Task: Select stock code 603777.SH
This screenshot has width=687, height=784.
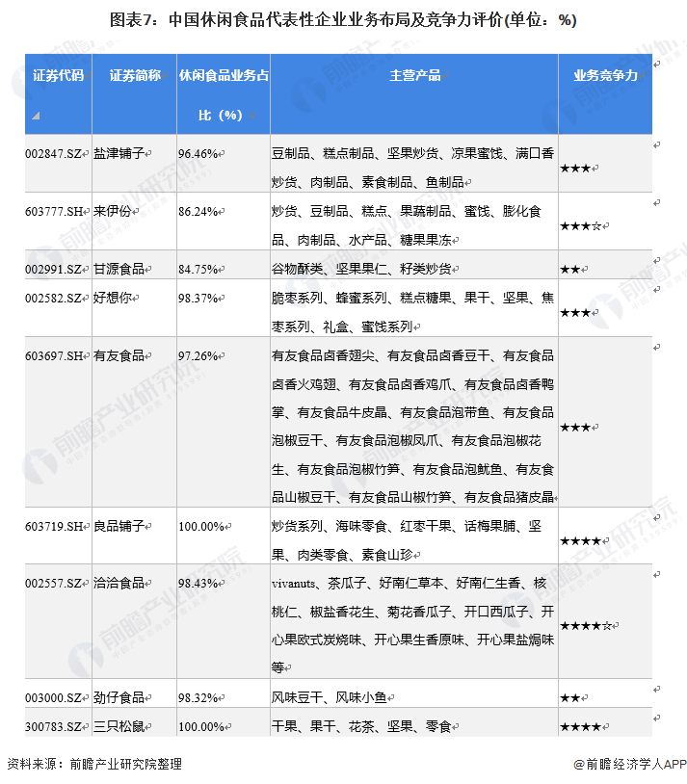Action: click(x=54, y=212)
